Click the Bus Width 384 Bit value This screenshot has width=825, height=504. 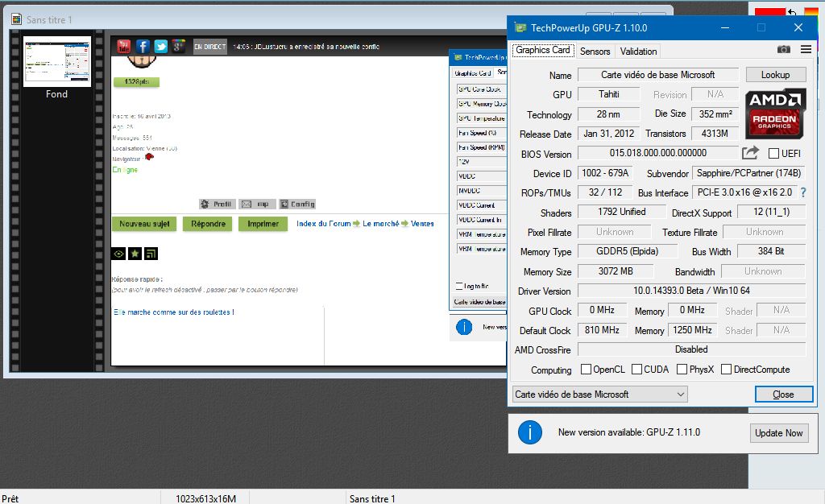pyautogui.click(x=771, y=251)
